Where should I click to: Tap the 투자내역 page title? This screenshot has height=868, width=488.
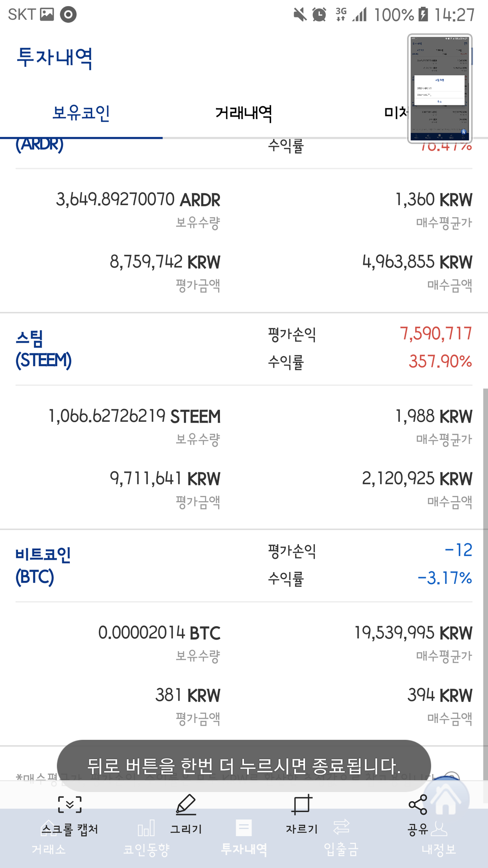point(55,58)
